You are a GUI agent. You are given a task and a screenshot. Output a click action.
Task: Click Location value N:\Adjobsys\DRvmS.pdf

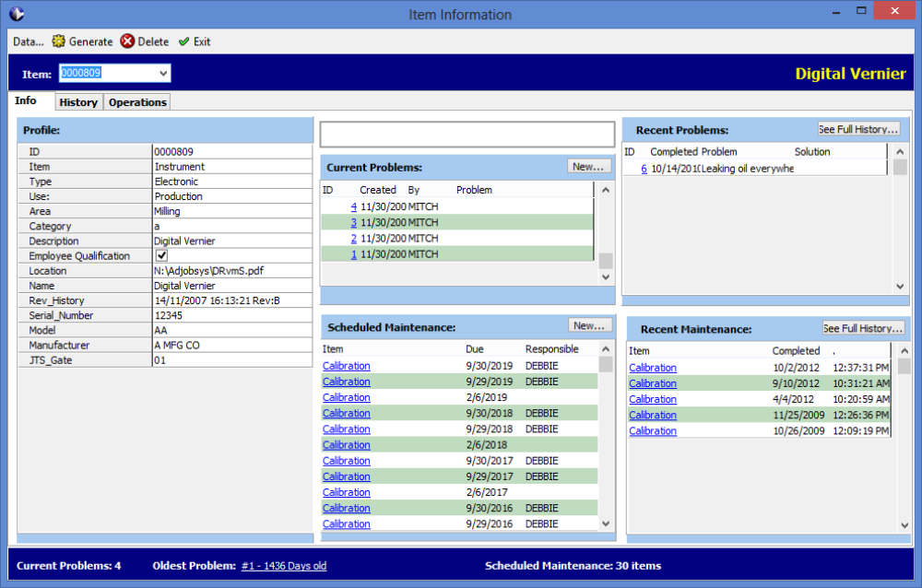pos(232,271)
